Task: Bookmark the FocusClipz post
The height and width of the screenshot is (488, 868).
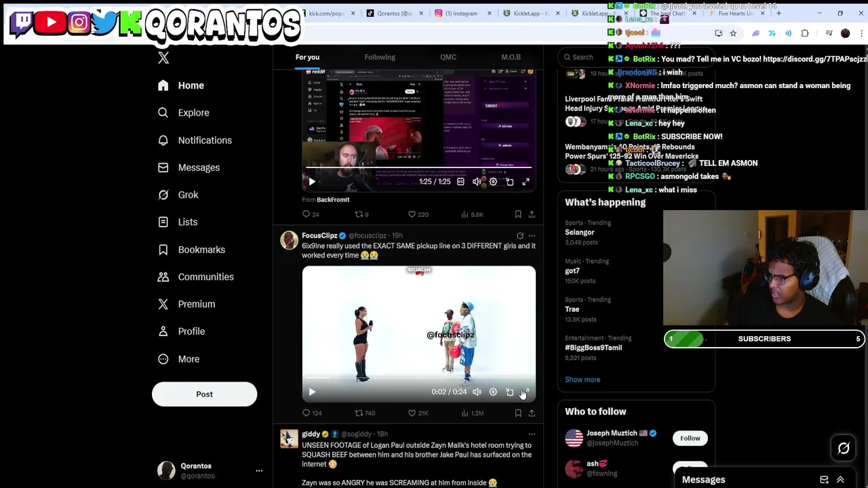Action: (518, 413)
